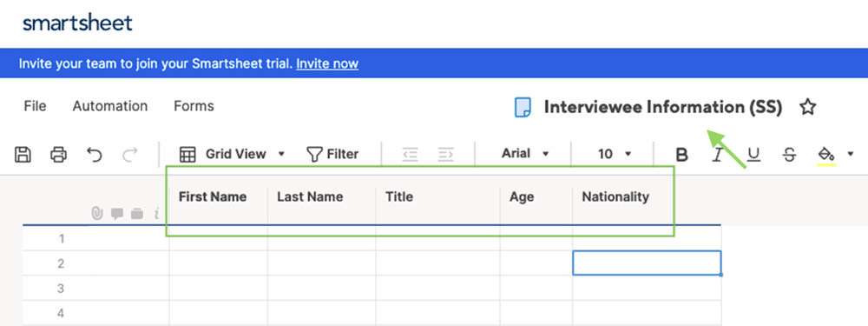Click the Title cell in row 3
This screenshot has height=326, width=868.
click(437, 288)
